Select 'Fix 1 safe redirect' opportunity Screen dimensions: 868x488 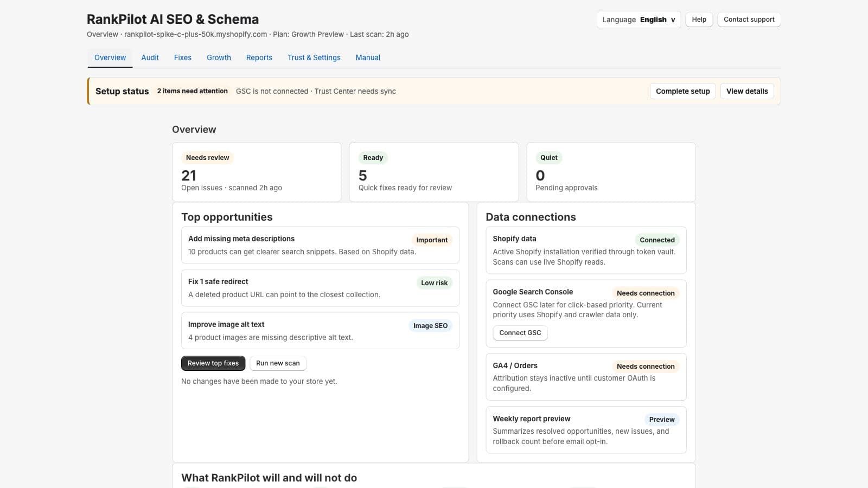(320, 288)
